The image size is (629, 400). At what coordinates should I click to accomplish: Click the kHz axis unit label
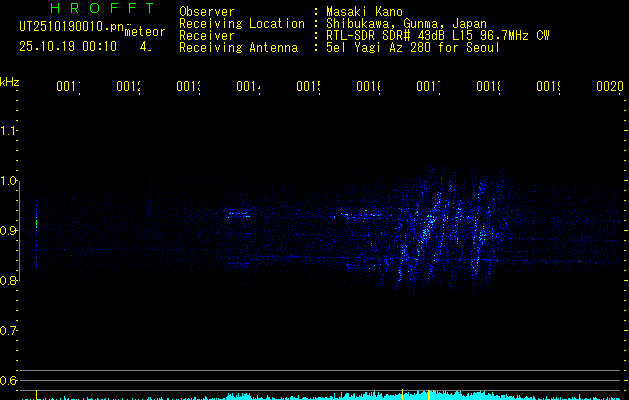point(10,82)
